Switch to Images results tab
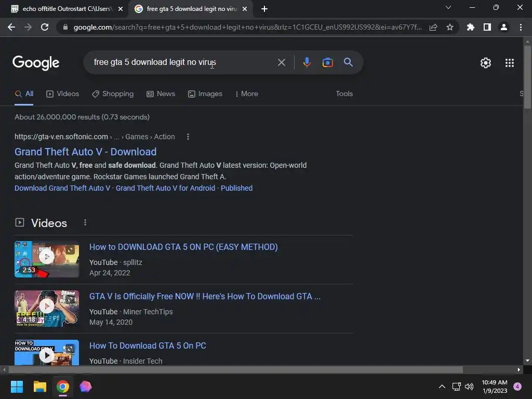 tap(205, 94)
